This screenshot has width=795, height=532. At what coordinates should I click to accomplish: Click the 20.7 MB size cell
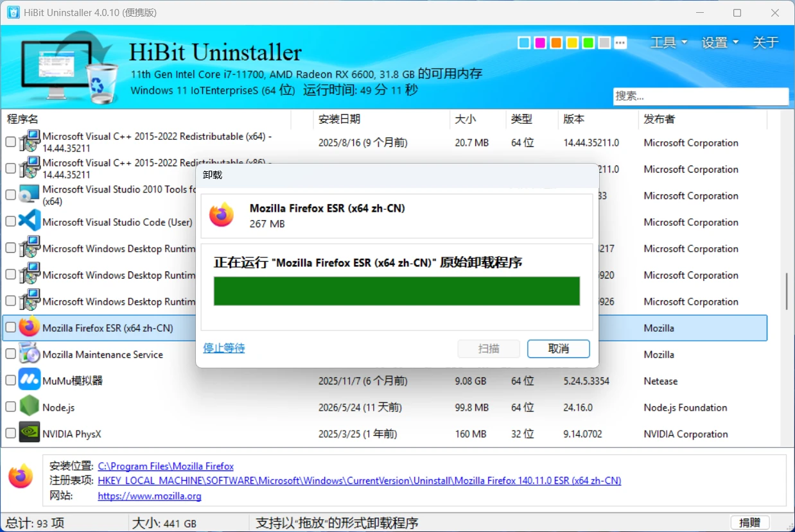472,142
